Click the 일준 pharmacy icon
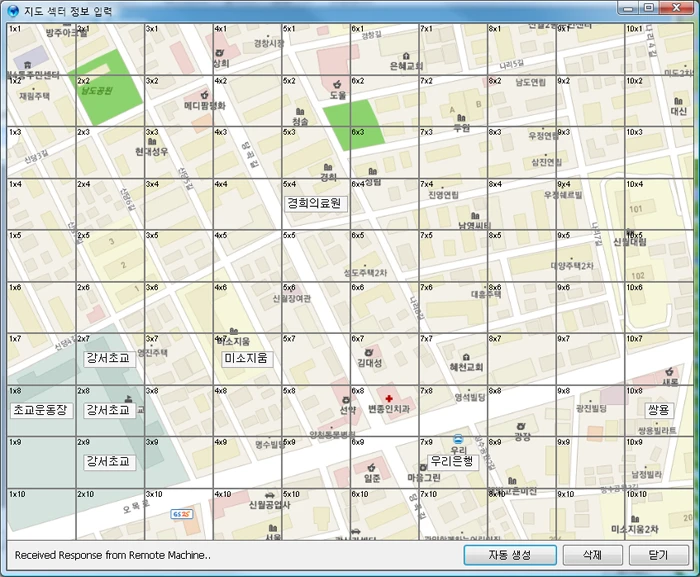The image size is (700, 577). [x=371, y=468]
